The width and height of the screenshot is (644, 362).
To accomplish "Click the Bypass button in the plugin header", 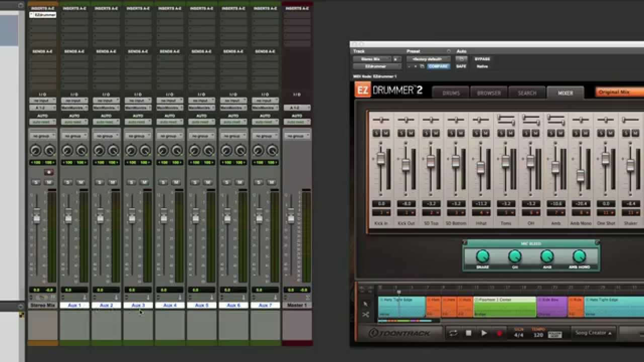I will [x=482, y=59].
